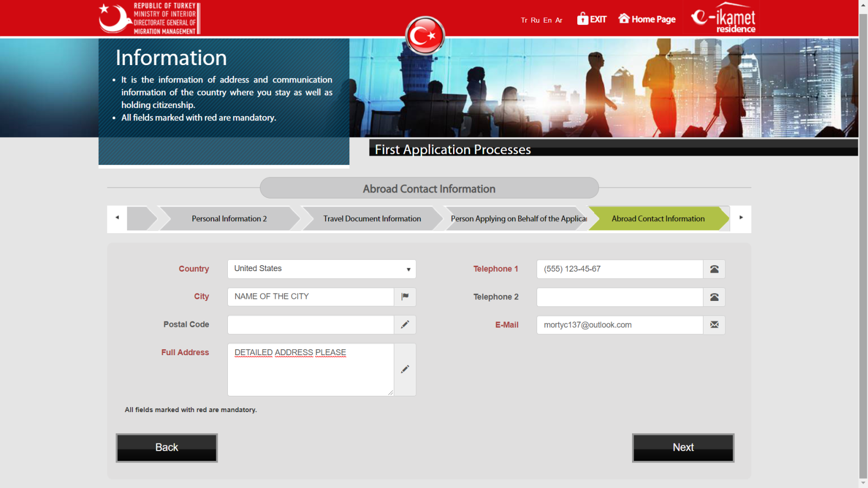
Task: Click the envelope icon next to E-Mail
Action: [x=714, y=325]
